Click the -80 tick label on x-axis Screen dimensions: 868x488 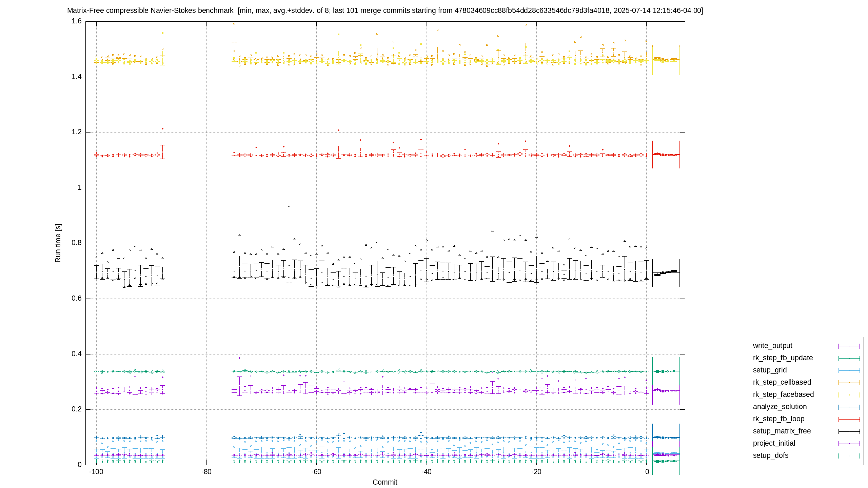point(206,472)
